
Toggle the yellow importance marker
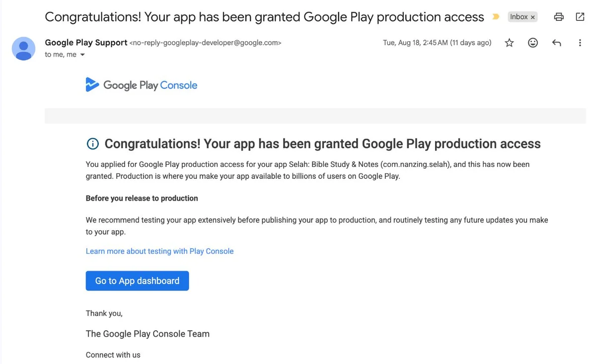tap(496, 17)
